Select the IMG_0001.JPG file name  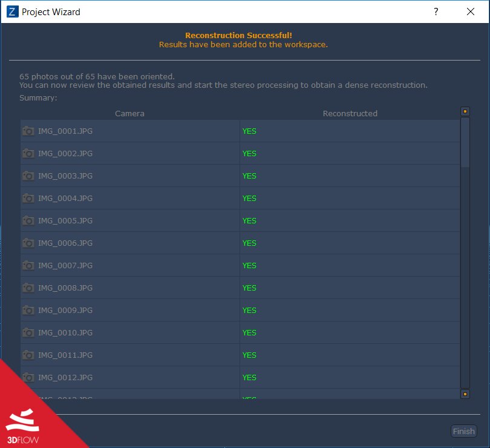[x=65, y=131]
